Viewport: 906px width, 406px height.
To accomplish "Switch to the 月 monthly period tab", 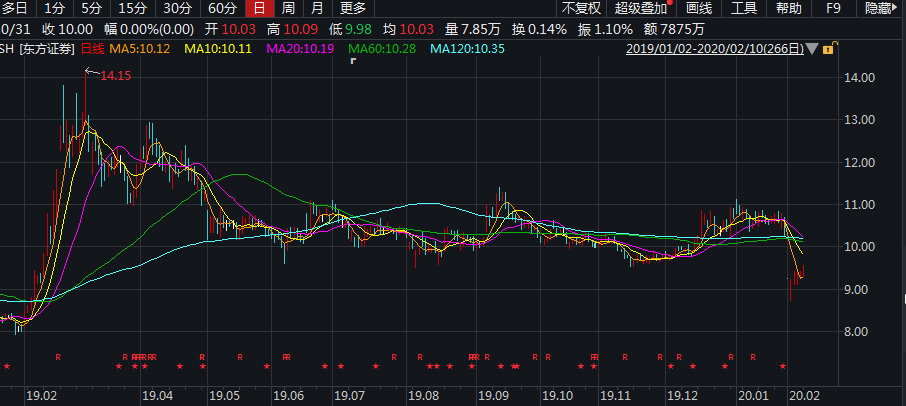I will 317,8.
